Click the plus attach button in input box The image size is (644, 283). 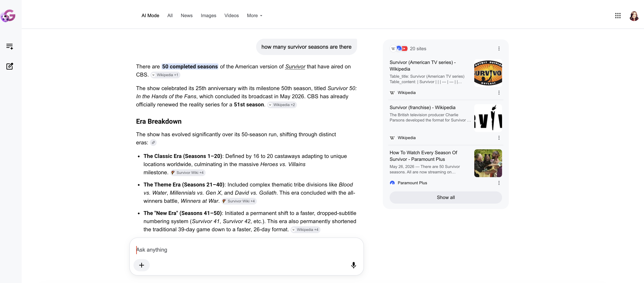141,265
